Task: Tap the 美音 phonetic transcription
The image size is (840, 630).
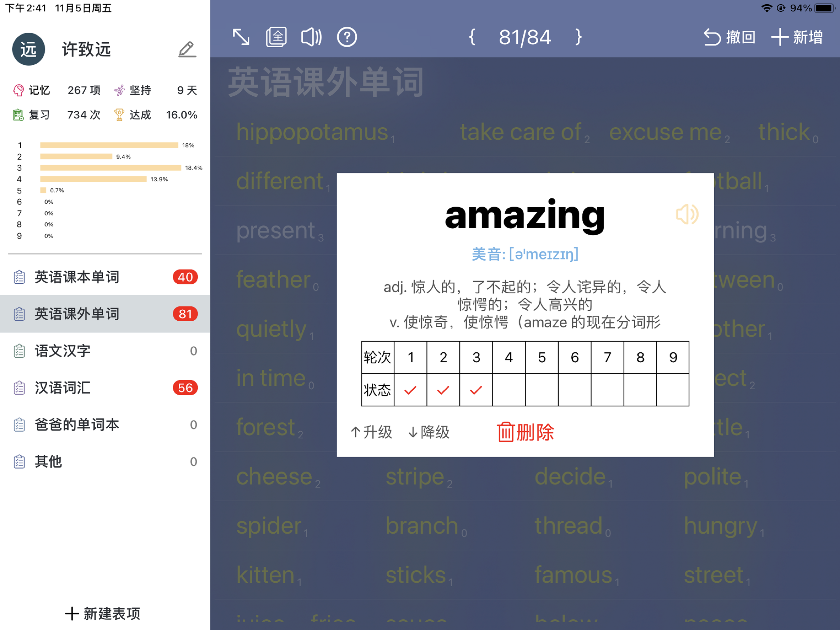Action: [525, 254]
